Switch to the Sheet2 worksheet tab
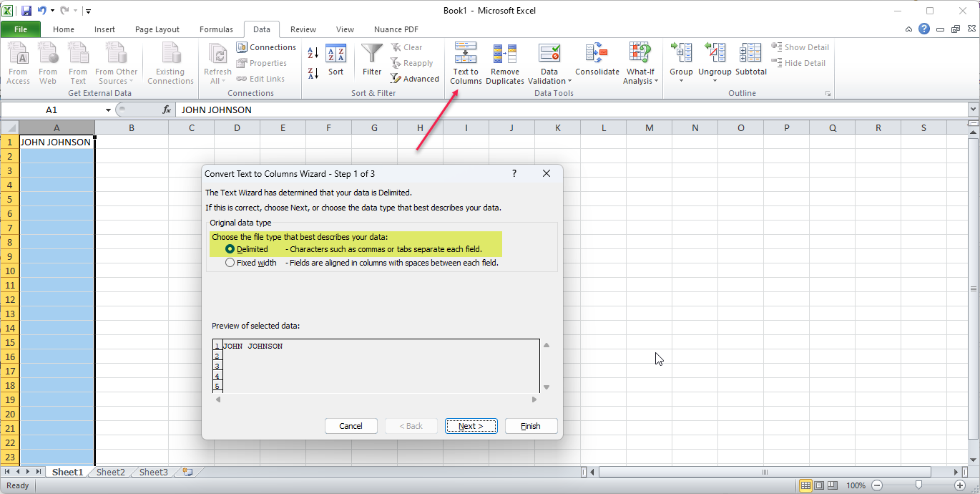Viewport: 980px width, 494px height. 110,473
